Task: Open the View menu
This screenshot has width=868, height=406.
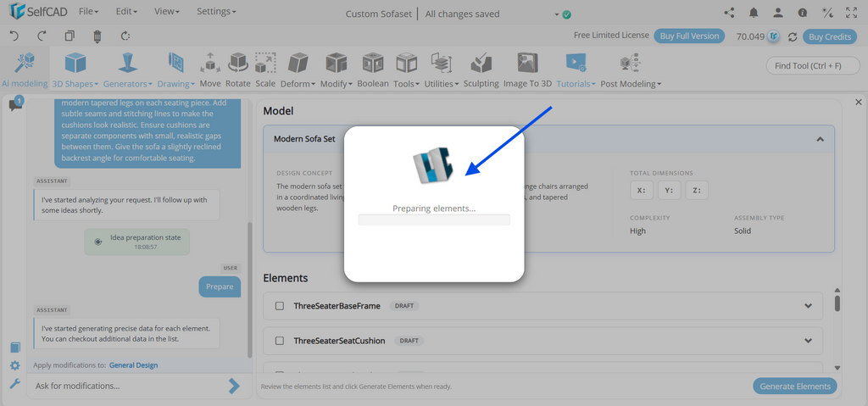Action: [x=167, y=11]
